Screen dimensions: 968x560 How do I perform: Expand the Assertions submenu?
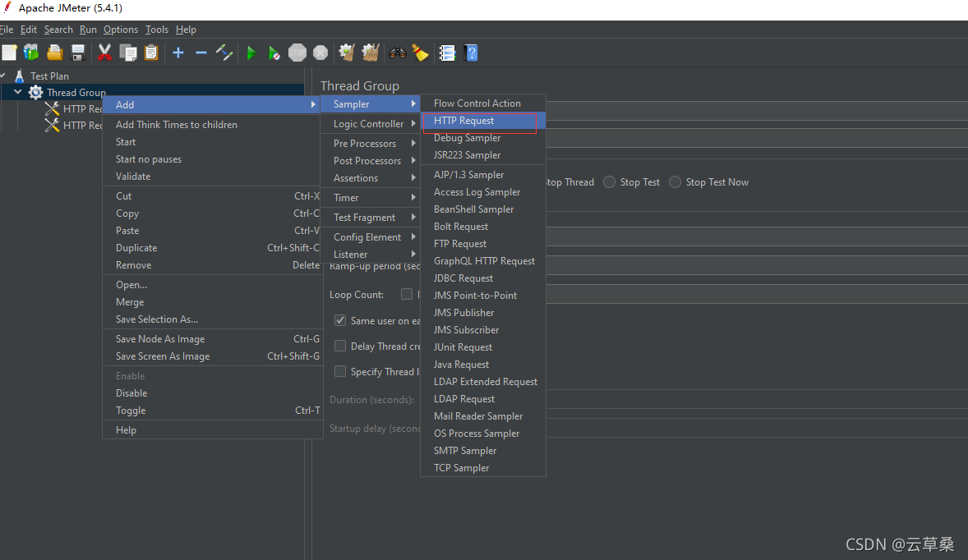pos(371,177)
